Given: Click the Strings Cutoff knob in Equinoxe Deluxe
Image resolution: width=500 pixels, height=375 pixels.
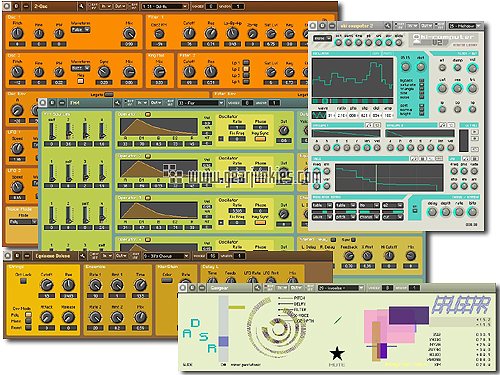Looking at the screenshot, I should click(46, 285).
